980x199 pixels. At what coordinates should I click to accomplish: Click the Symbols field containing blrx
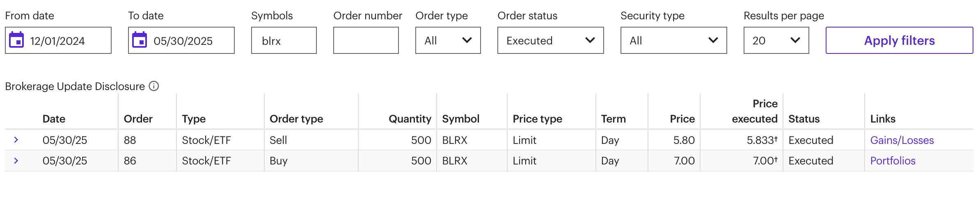point(284,41)
